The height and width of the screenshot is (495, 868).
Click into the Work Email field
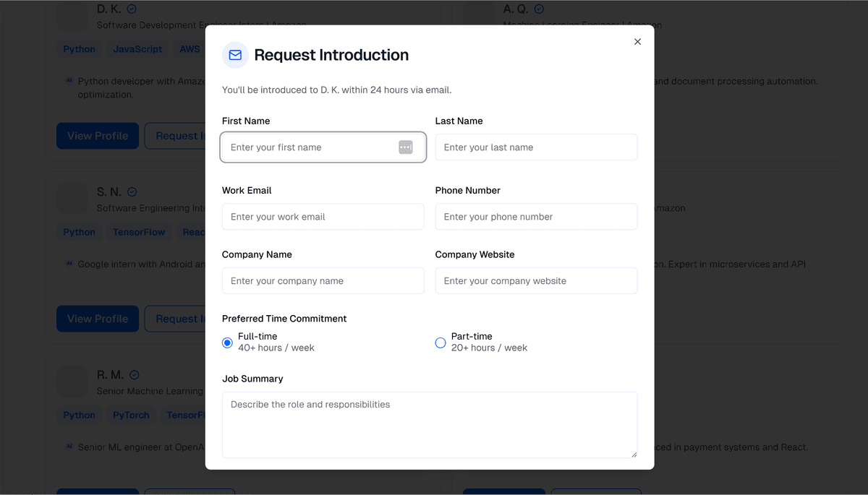click(x=323, y=217)
